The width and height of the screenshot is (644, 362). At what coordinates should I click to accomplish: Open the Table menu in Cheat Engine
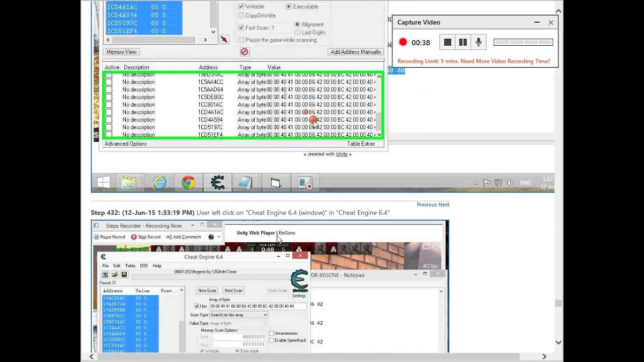coord(130,265)
